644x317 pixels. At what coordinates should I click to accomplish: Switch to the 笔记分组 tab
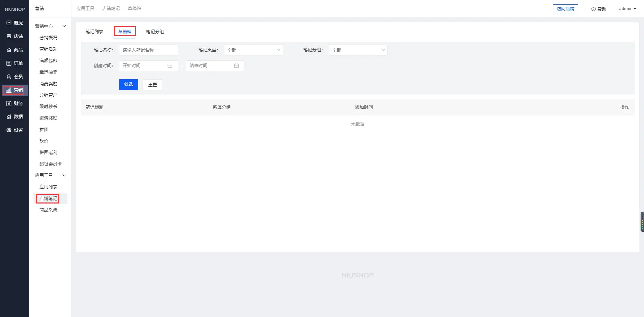(155, 32)
